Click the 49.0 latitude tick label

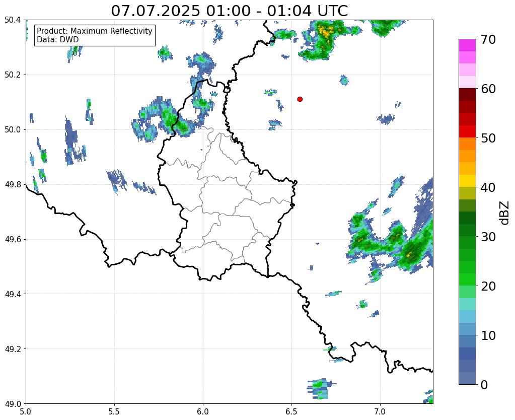point(13,404)
